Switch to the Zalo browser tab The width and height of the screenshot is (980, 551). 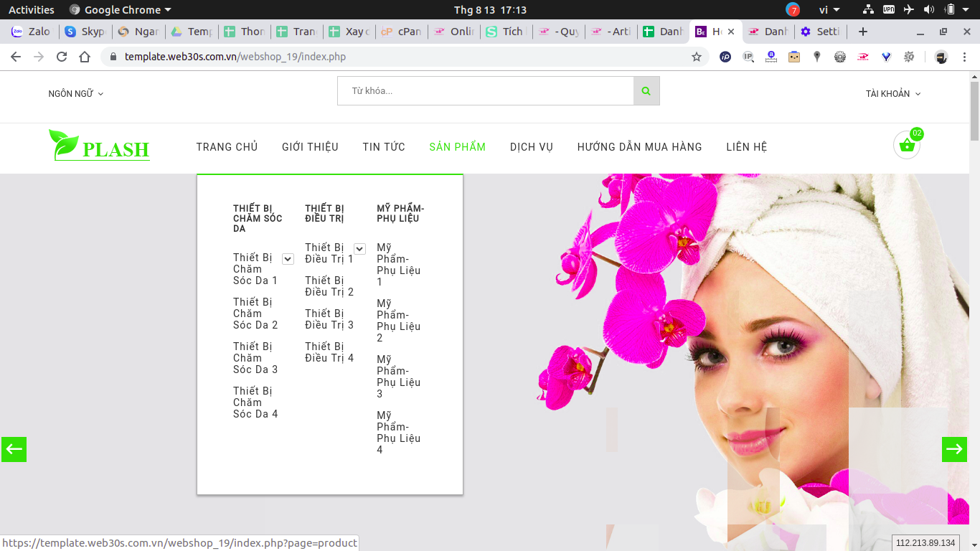click(30, 32)
